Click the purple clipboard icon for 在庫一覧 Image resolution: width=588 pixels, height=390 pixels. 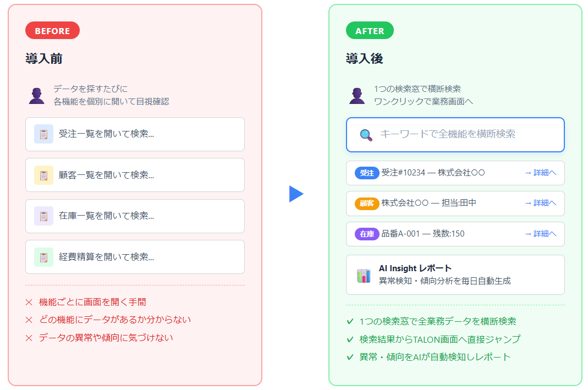click(x=43, y=216)
